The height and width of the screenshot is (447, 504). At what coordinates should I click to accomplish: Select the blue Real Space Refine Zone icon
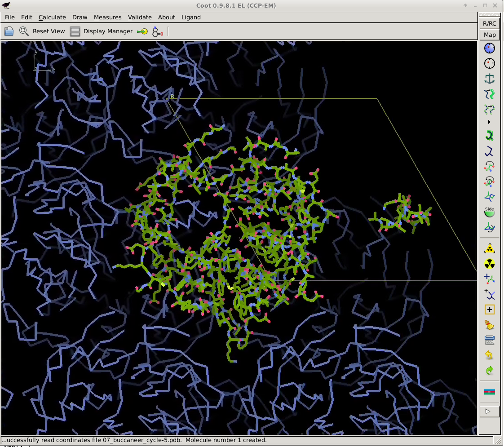489,48
